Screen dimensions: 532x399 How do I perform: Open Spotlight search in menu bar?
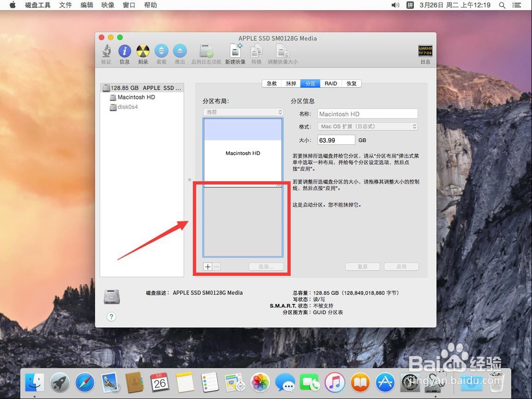[502, 5]
